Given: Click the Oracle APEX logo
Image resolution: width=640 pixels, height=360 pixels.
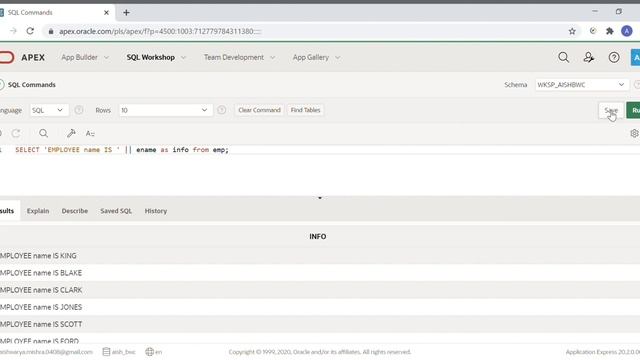Looking at the screenshot, I should point(22,57).
